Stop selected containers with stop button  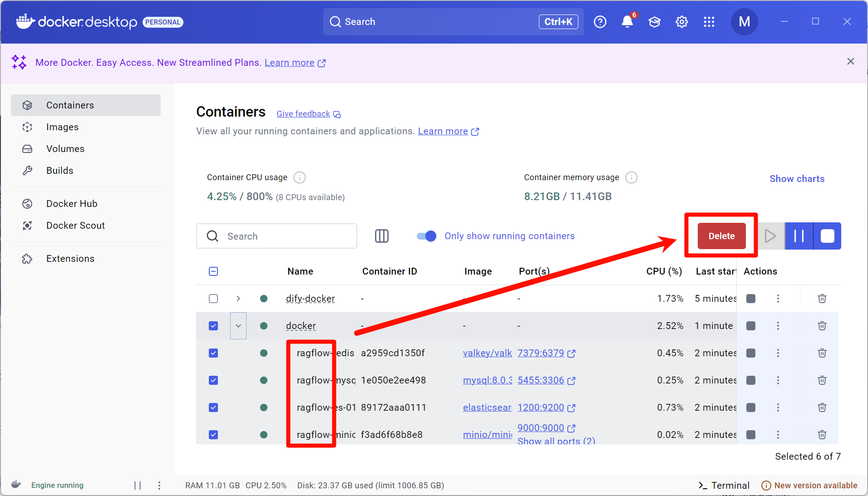coord(828,236)
